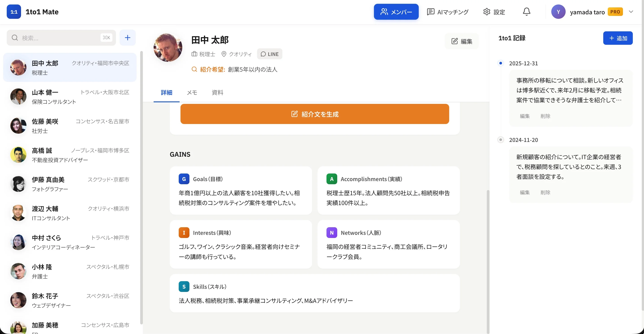Click the Goals G badge icon
Image resolution: width=644 pixels, height=334 pixels.
click(x=184, y=179)
